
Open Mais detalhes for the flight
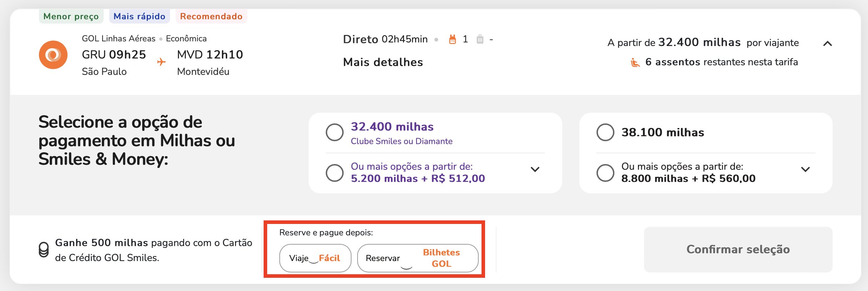[x=383, y=62]
